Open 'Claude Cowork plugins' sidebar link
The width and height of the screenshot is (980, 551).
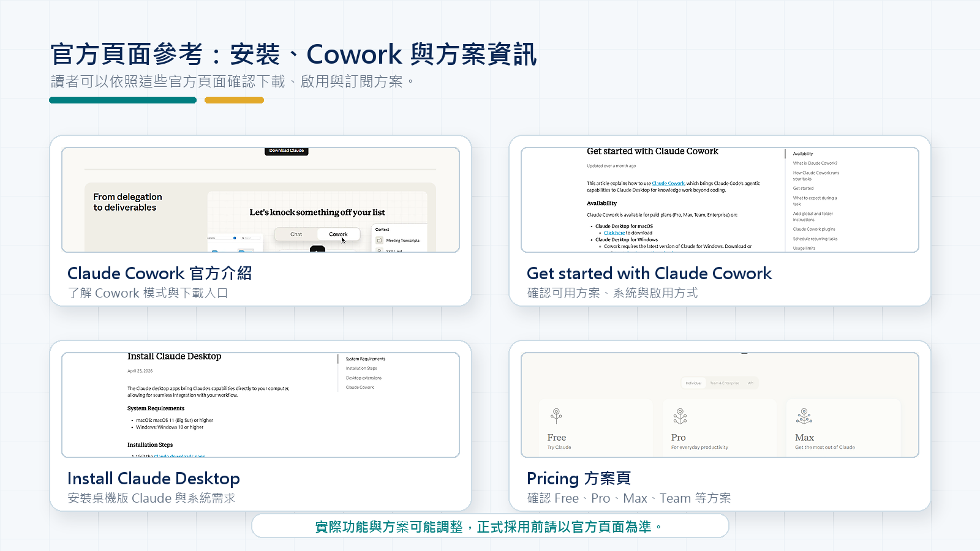coord(814,229)
